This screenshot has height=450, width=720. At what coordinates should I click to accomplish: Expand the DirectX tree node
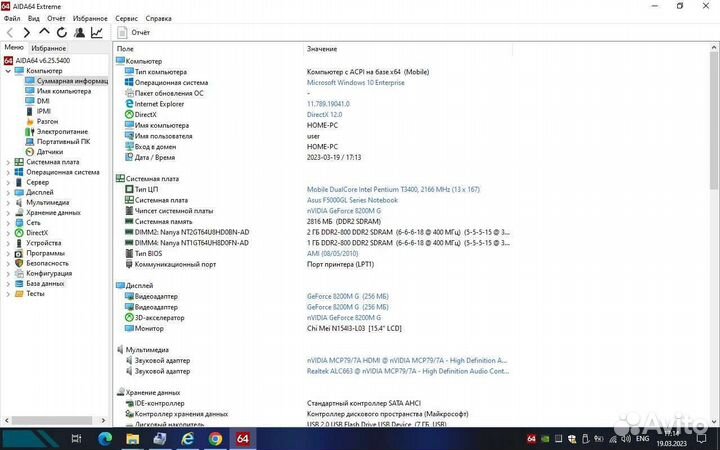point(8,233)
